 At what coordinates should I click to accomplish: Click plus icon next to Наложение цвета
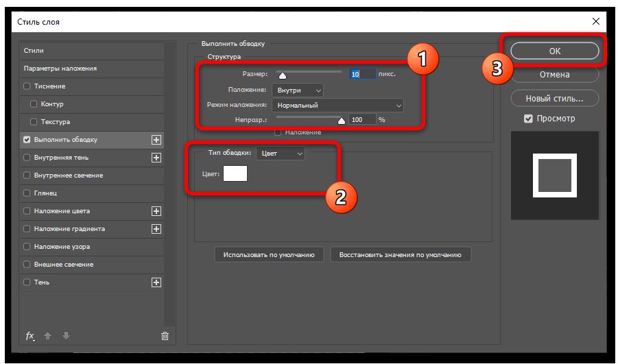(156, 211)
